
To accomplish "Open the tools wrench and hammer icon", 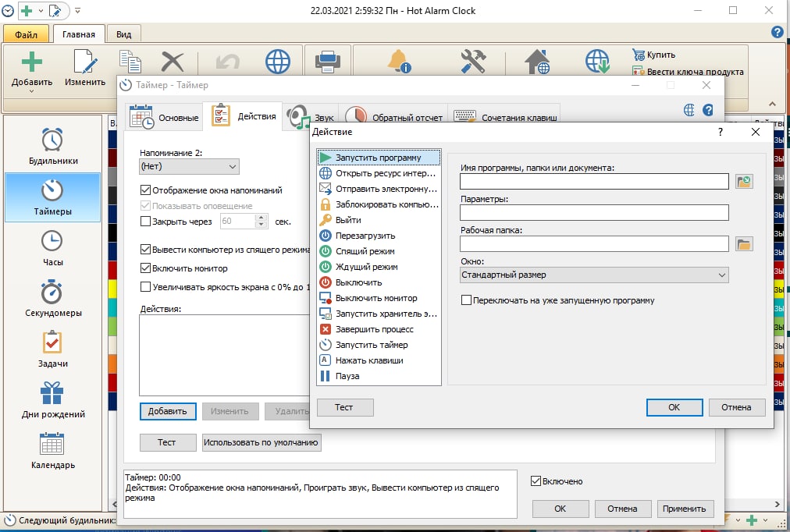I will click(x=473, y=62).
